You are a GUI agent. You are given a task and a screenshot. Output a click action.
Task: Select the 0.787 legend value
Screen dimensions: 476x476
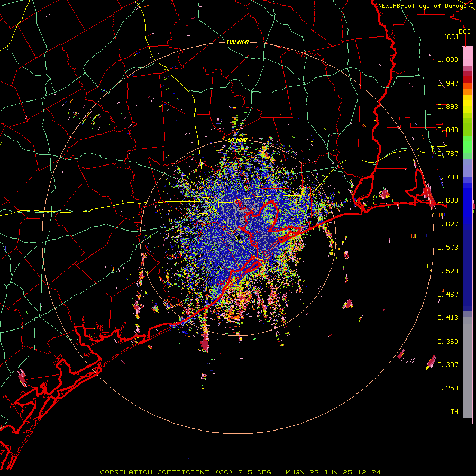448,153
